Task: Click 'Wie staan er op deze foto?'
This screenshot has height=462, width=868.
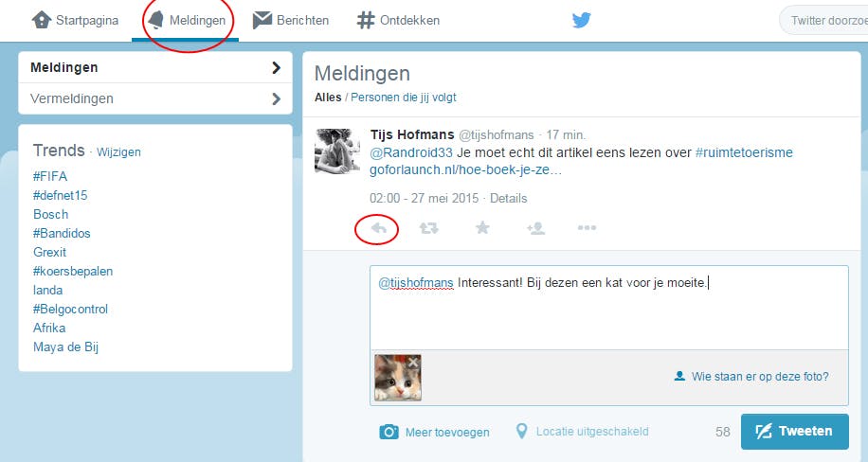Action: pos(751,376)
